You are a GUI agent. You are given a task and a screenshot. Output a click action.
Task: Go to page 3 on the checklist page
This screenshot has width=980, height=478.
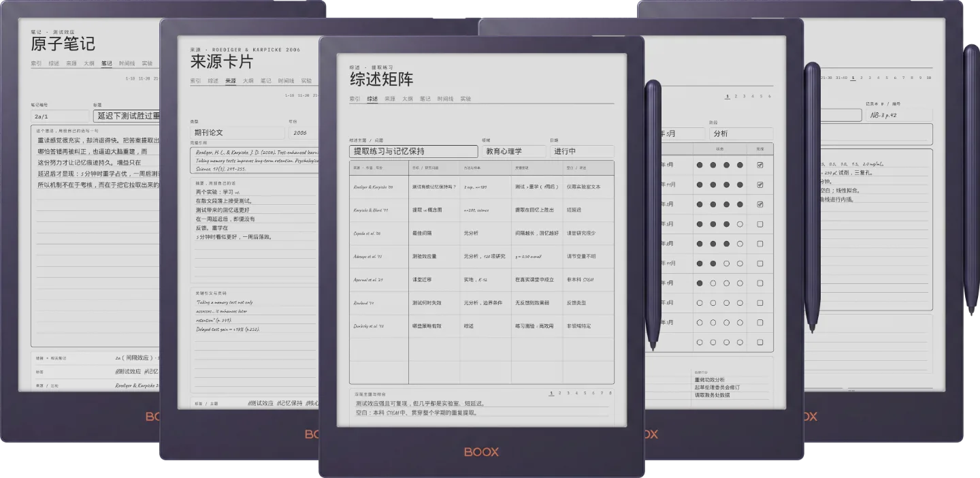745,96
